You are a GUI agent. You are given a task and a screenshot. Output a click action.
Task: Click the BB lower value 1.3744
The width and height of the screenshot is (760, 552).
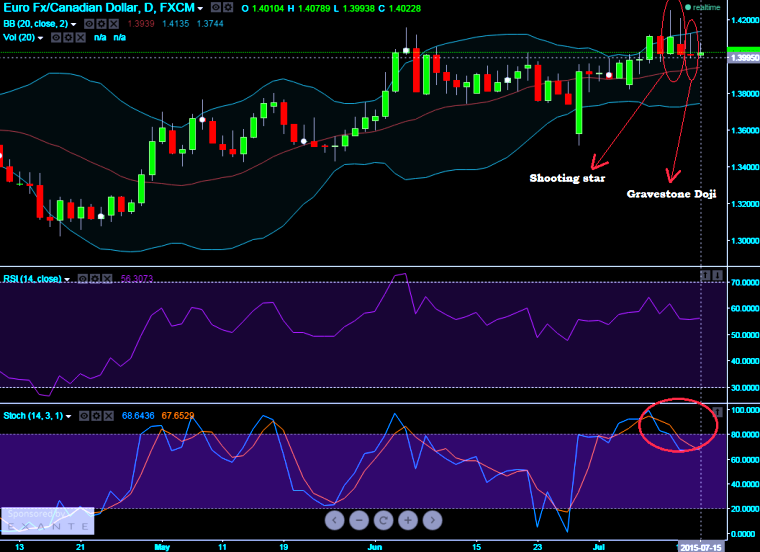210,24
